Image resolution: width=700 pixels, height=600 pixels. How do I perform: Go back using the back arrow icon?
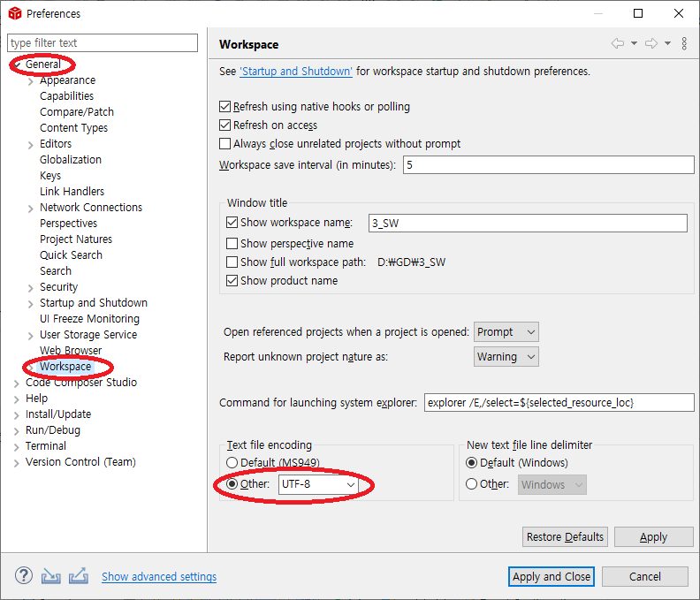point(618,43)
